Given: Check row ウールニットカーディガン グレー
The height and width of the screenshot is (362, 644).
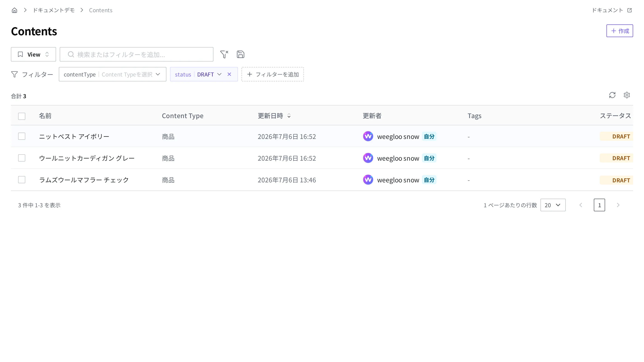Looking at the screenshot, I should (x=22, y=158).
